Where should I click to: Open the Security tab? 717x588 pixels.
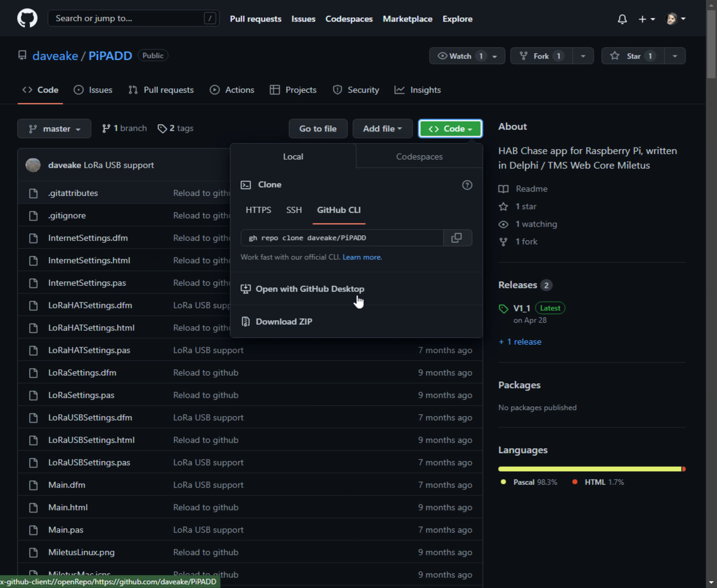tap(356, 90)
